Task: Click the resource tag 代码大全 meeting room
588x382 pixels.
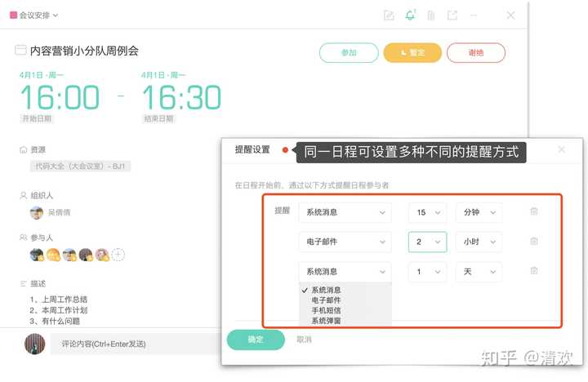Action: (80, 166)
